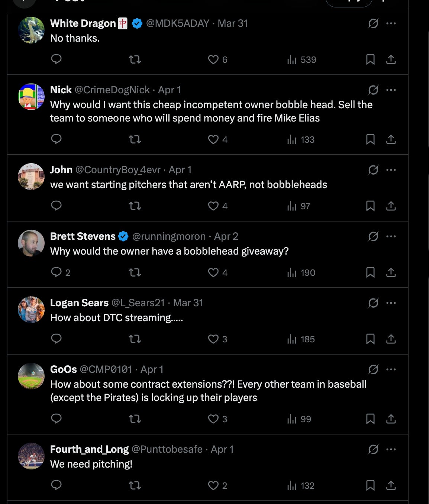Open replies on Brett Stevens' post
429x504 pixels.
click(x=57, y=272)
